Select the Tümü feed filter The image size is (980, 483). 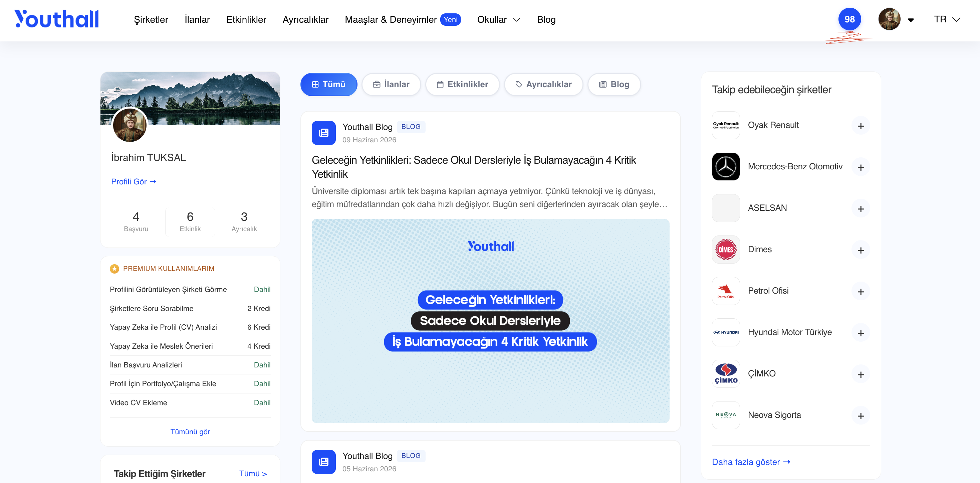click(x=329, y=85)
